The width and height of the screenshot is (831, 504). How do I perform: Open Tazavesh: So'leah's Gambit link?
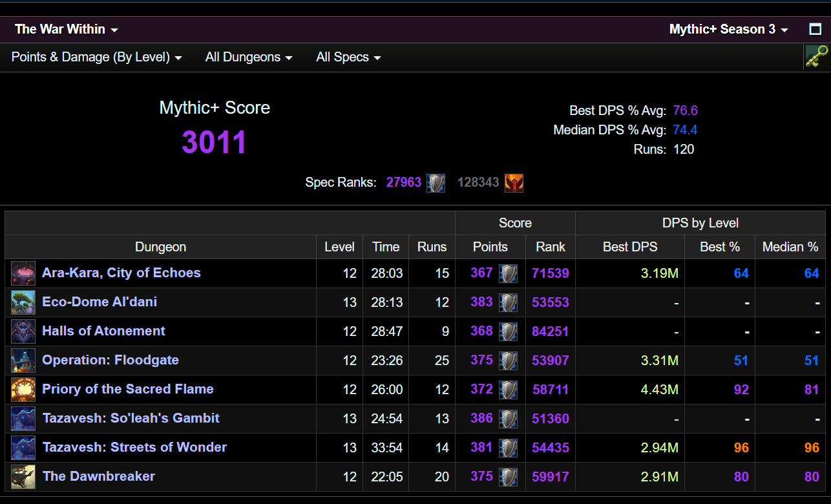point(131,418)
